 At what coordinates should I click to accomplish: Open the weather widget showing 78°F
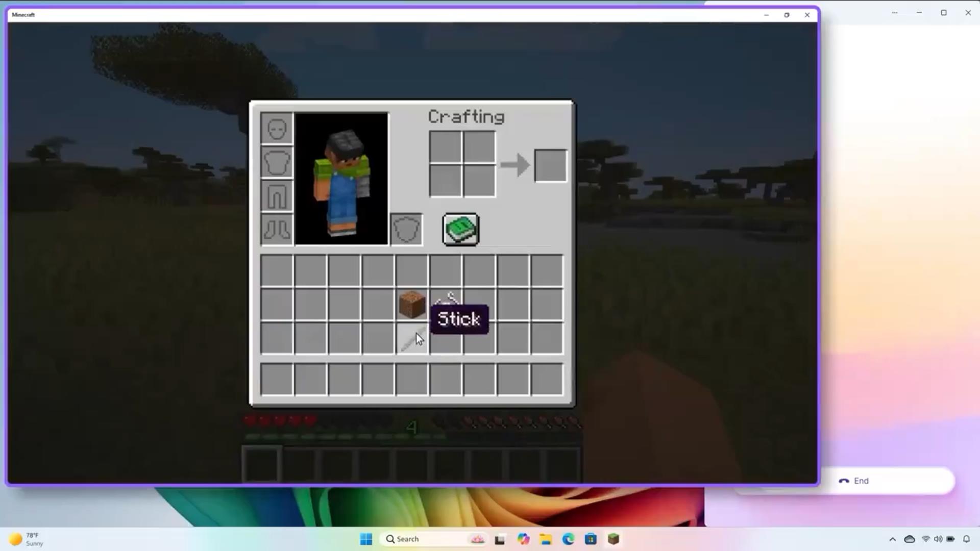click(26, 539)
